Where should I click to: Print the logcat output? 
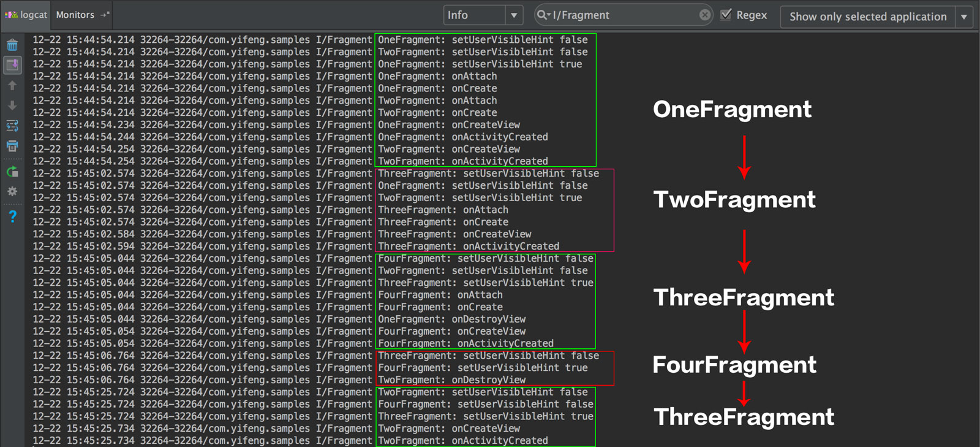[12, 146]
